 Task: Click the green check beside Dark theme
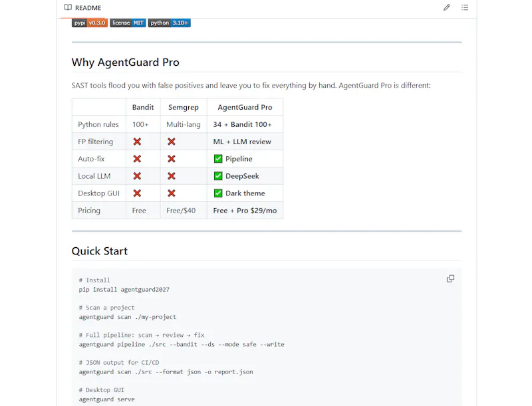coord(218,193)
